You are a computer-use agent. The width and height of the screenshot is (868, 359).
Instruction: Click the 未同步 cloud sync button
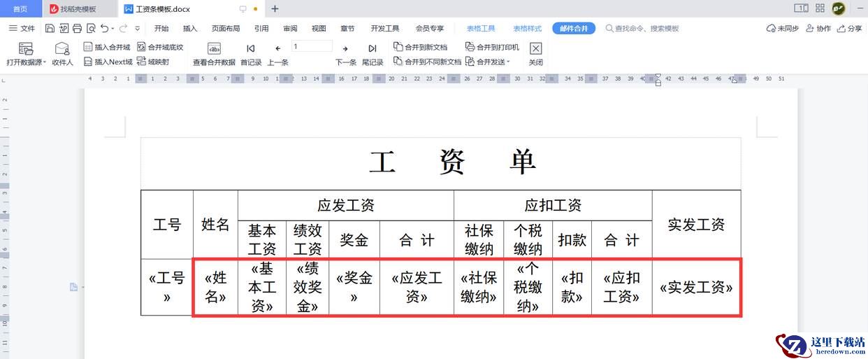[783, 29]
